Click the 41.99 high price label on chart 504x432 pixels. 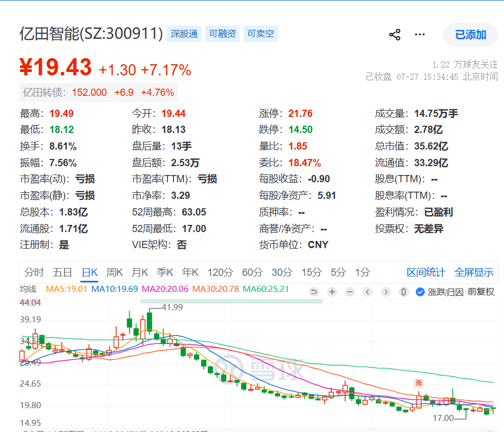[172, 307]
